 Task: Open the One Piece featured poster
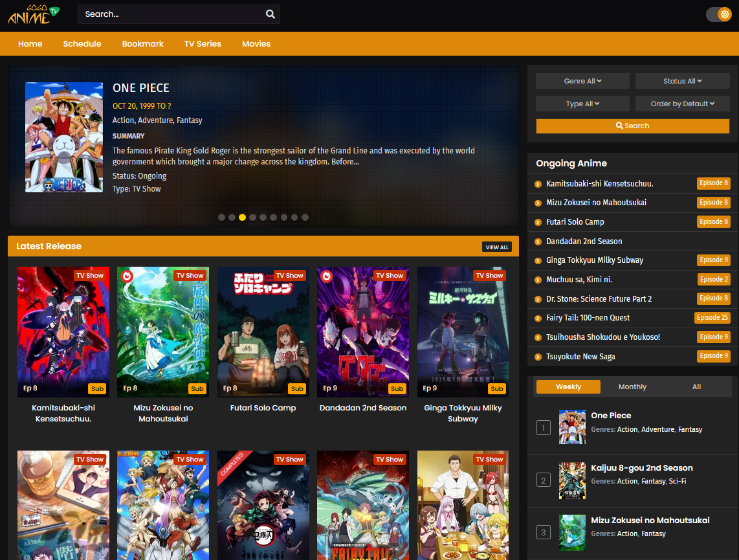tap(64, 137)
